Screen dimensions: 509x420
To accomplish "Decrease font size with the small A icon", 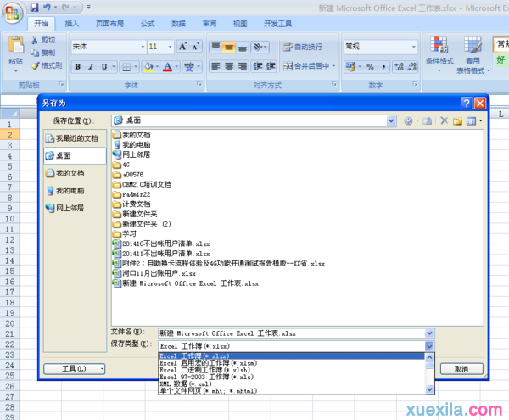I will point(195,47).
